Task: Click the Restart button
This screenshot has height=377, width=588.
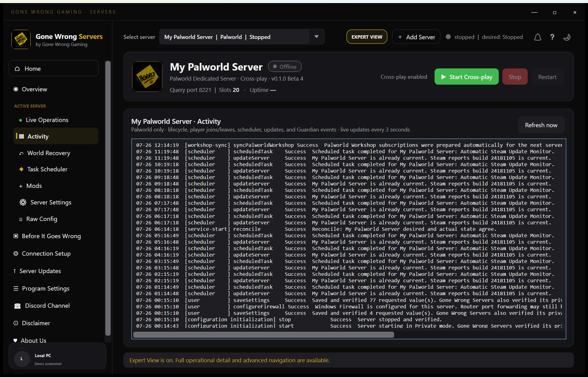Action: point(547,77)
